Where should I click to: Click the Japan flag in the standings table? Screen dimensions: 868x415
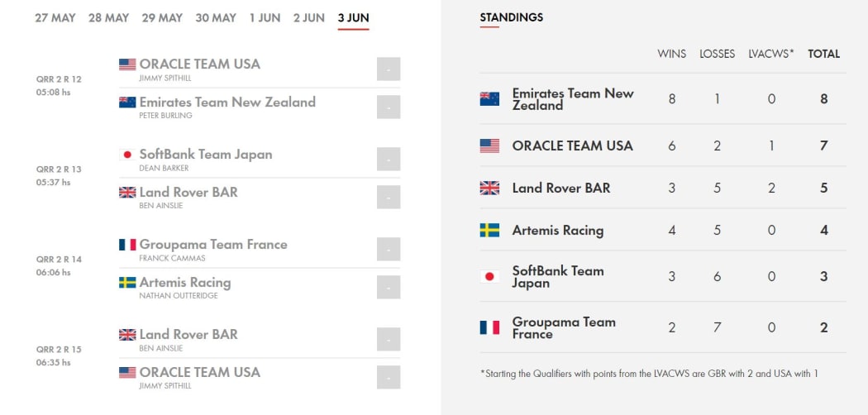point(489,276)
